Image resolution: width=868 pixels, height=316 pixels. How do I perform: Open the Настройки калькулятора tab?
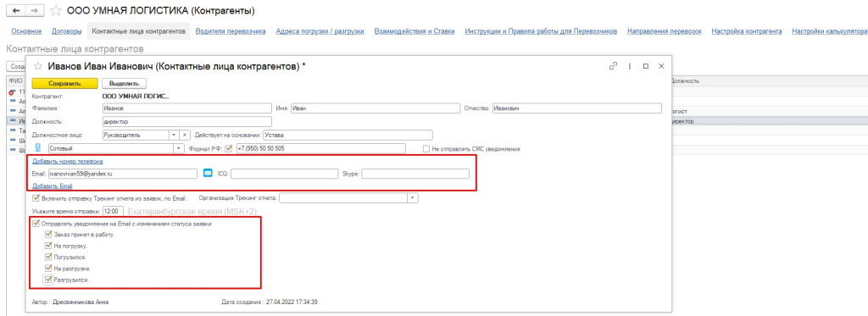tap(829, 31)
